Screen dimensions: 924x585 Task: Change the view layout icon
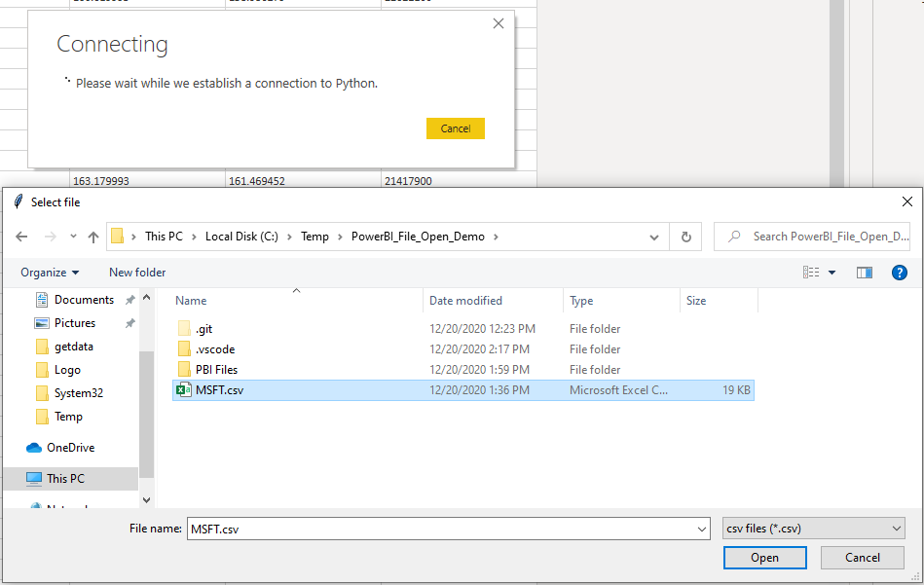click(x=811, y=273)
